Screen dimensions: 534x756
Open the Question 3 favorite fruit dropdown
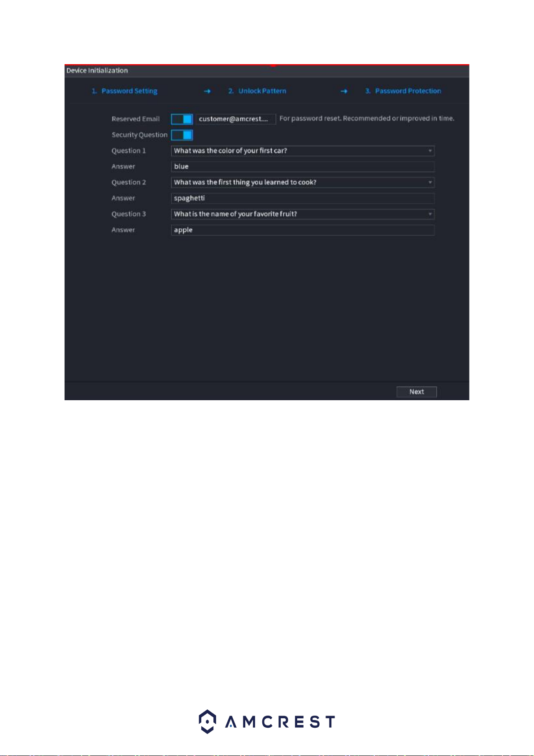tap(303, 214)
